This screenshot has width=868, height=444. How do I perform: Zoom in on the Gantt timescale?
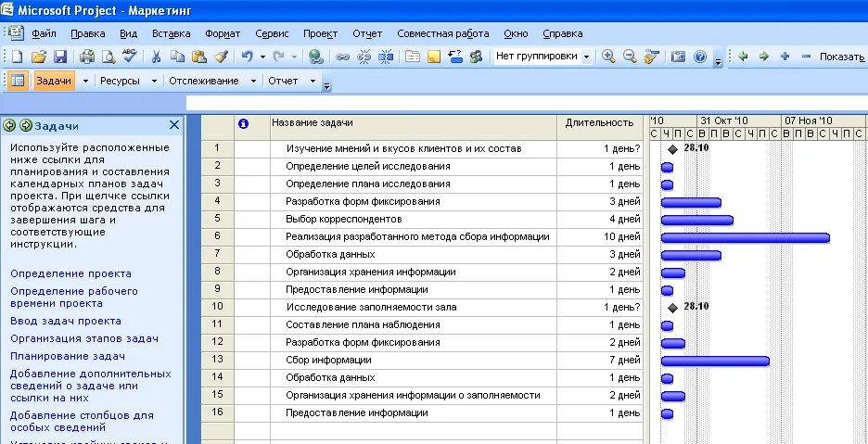pyautogui.click(x=608, y=57)
